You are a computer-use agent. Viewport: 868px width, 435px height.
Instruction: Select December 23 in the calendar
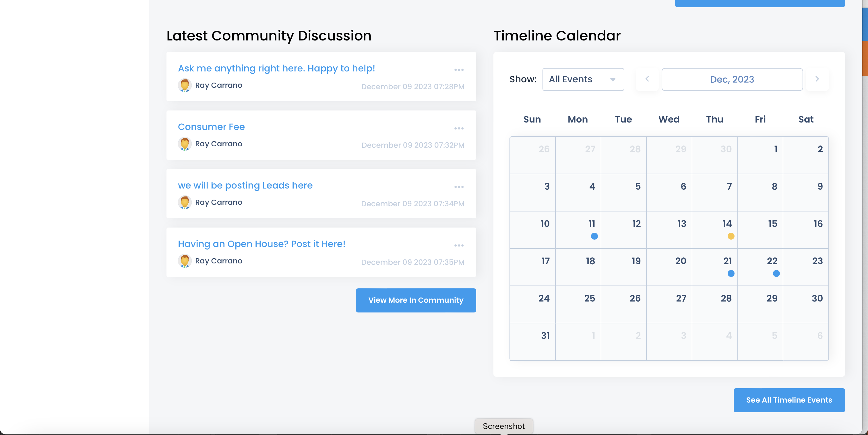[806, 267]
